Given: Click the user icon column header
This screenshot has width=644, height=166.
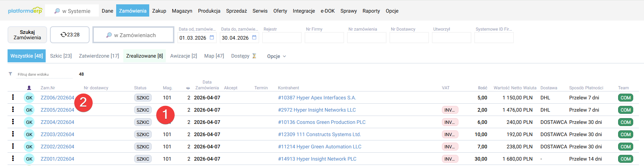Looking at the screenshot, I should tap(29, 88).
